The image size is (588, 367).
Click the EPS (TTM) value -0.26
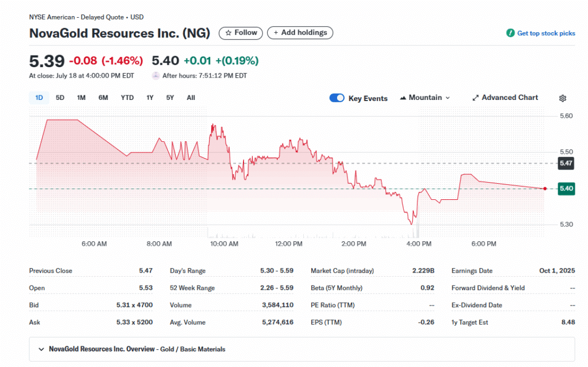coord(426,322)
